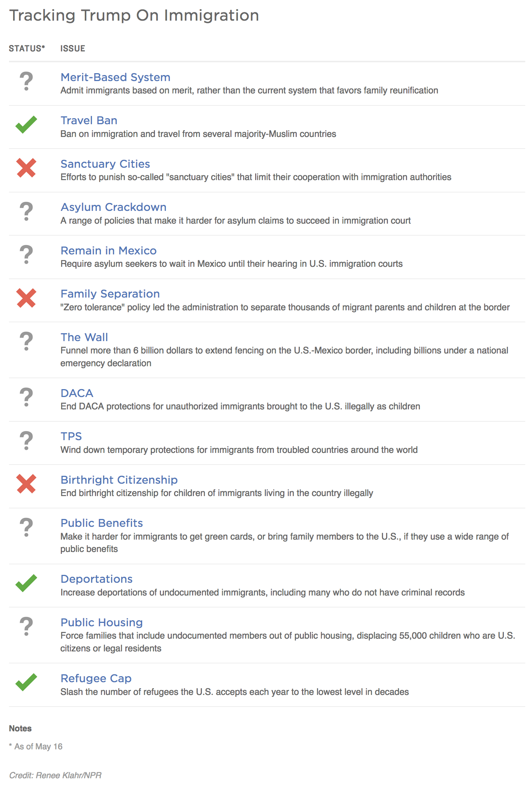
Task: Follow the Refugee Cap link
Action: click(x=96, y=678)
